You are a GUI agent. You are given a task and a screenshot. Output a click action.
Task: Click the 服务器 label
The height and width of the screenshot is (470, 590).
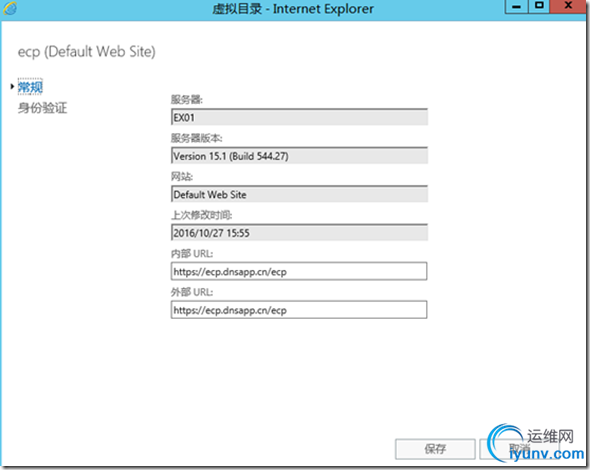point(187,100)
